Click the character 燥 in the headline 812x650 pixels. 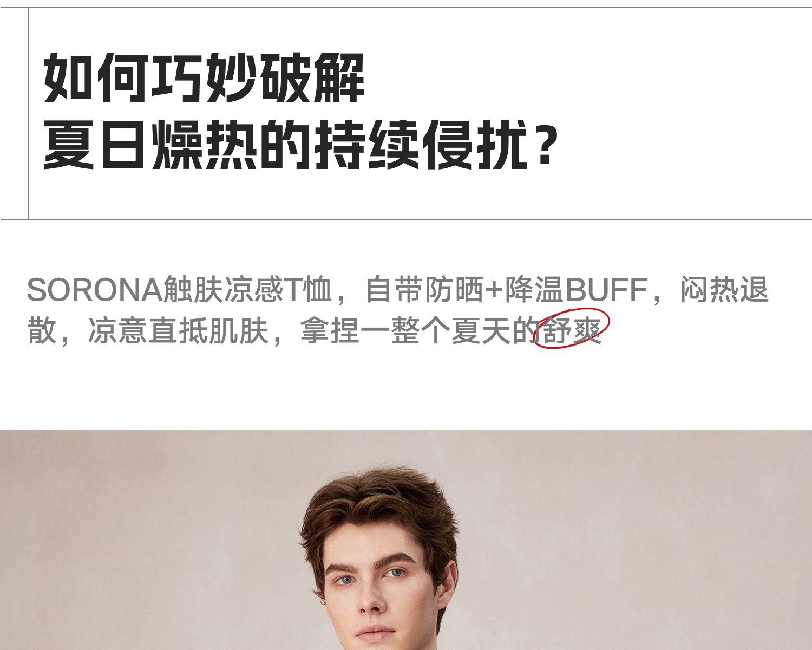point(178,145)
